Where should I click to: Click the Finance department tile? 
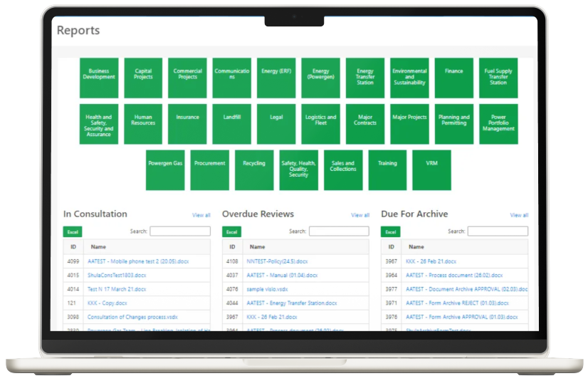454,78
